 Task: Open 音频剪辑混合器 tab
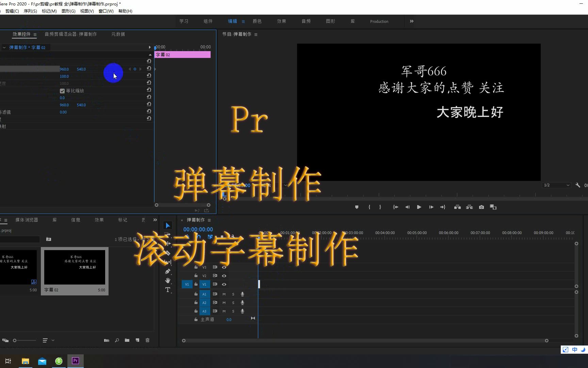pyautogui.click(x=71, y=34)
